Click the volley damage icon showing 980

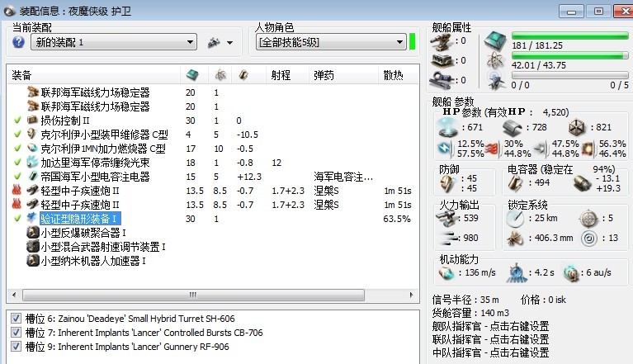446,238
